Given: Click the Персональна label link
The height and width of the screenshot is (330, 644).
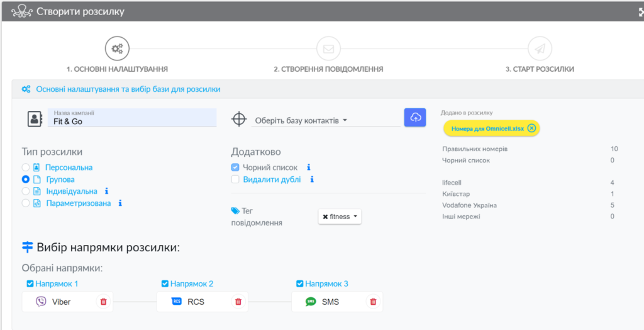Looking at the screenshot, I should (x=69, y=168).
